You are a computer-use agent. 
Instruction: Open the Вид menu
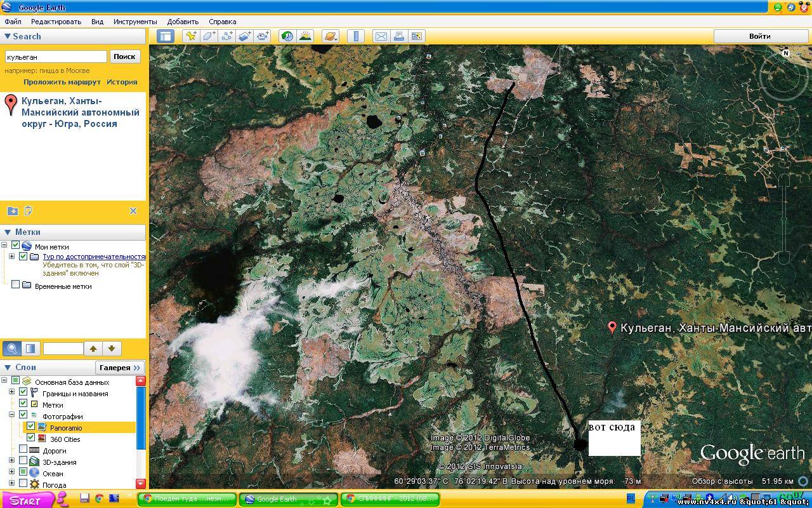pyautogui.click(x=97, y=22)
